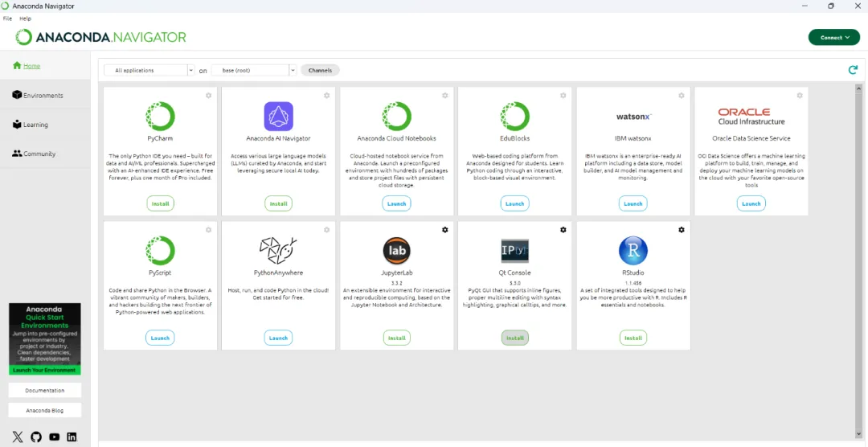Switch to the Environments tab
868x447 pixels.
(x=45, y=96)
